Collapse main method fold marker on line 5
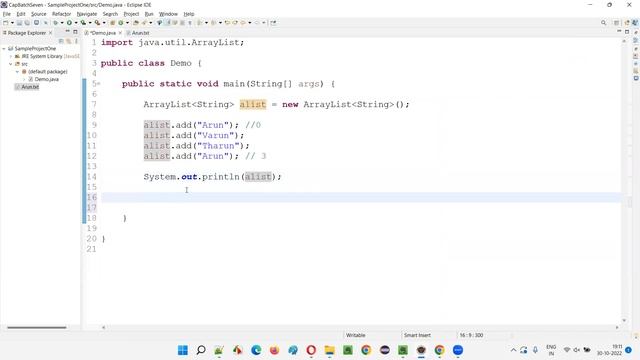 [x=98, y=84]
